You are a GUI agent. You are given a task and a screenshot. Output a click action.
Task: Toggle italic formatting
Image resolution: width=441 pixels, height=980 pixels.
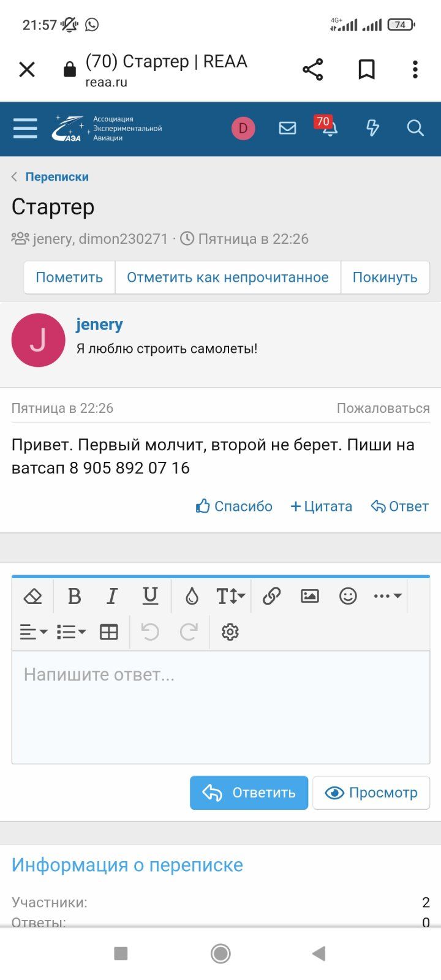click(112, 596)
